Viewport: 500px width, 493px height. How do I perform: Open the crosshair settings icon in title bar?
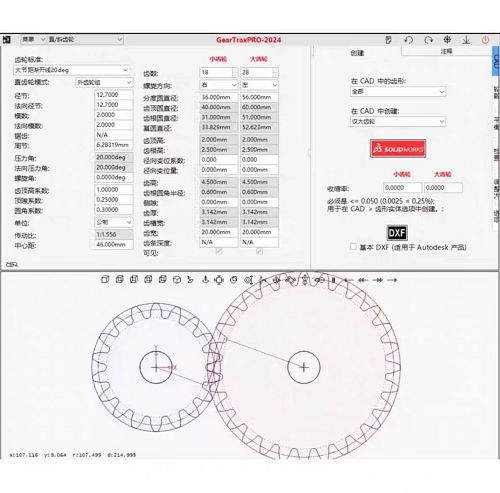(x=447, y=40)
